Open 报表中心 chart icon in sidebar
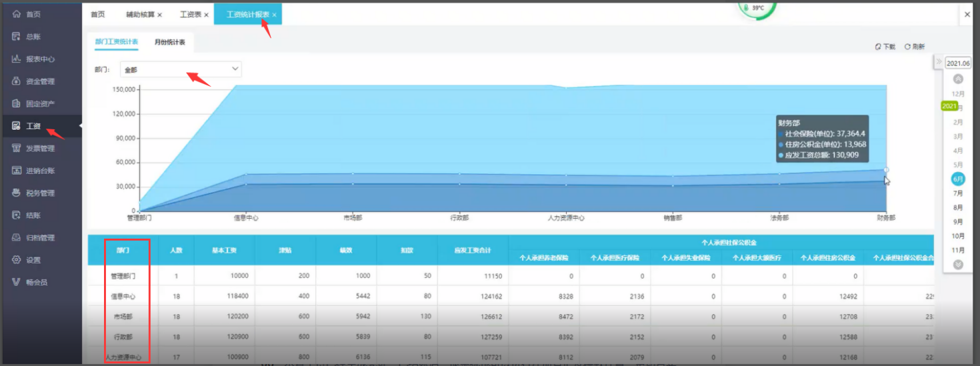The height and width of the screenshot is (366, 980). [x=17, y=59]
